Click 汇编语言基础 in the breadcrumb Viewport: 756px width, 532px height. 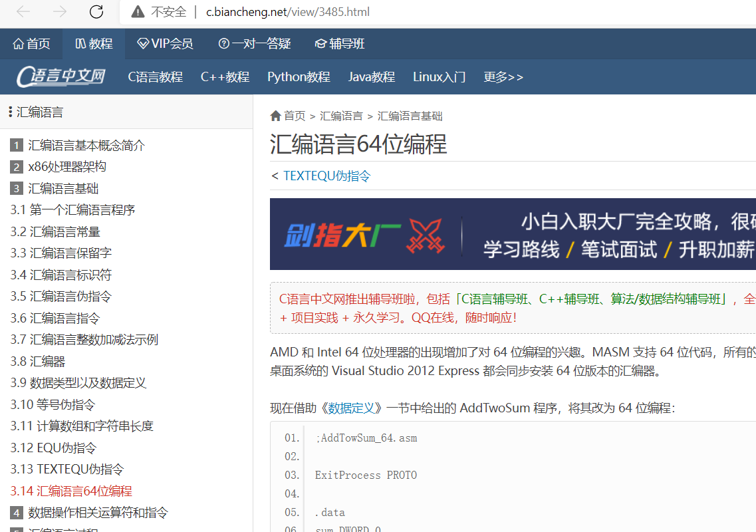pyautogui.click(x=410, y=116)
